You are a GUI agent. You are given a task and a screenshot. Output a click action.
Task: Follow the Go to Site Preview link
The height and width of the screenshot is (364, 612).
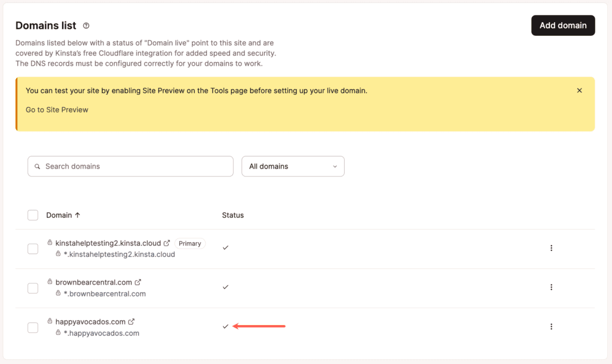[x=57, y=110]
